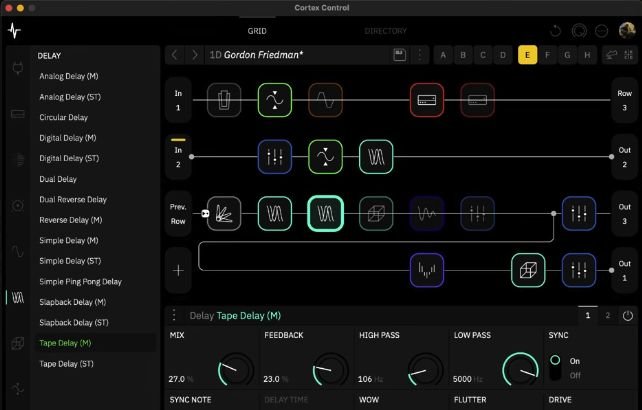
Task: Click the dimmed purple waveform block in Prev. Row
Action: [427, 213]
